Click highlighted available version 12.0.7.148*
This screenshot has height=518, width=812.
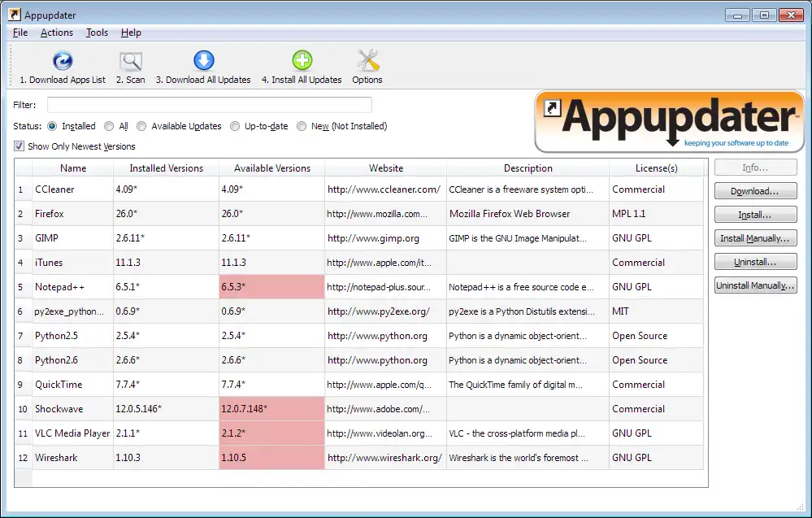coord(271,409)
